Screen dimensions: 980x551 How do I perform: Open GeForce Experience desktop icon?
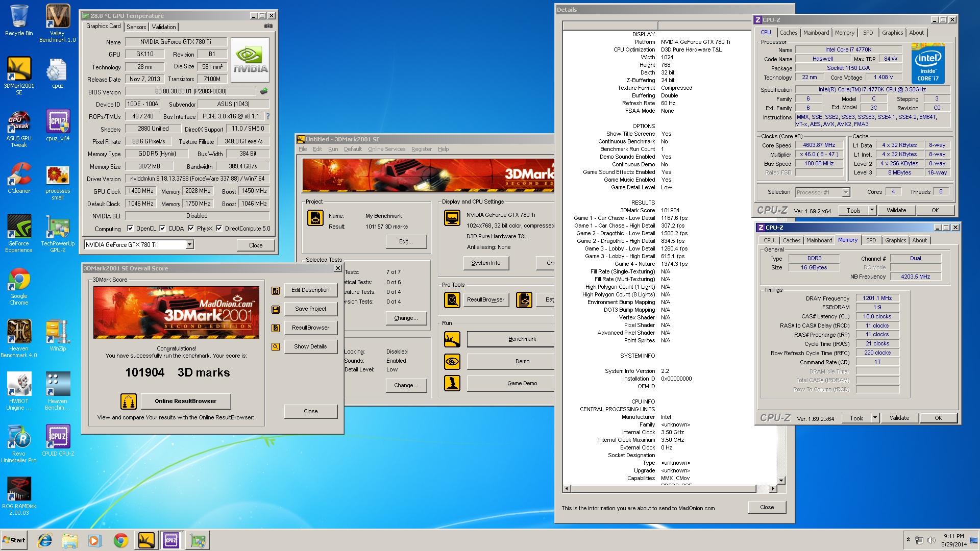click(x=19, y=234)
